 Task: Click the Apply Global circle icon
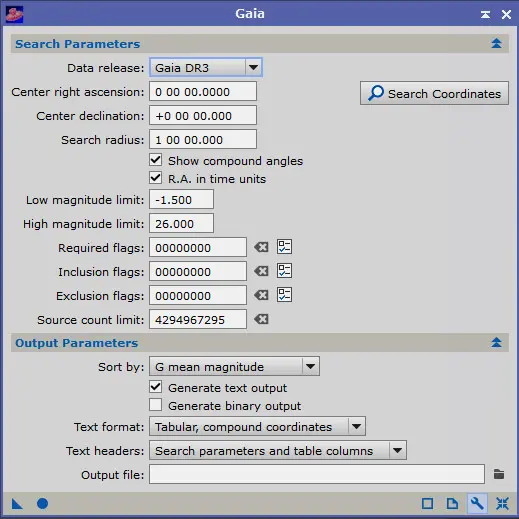(x=42, y=504)
